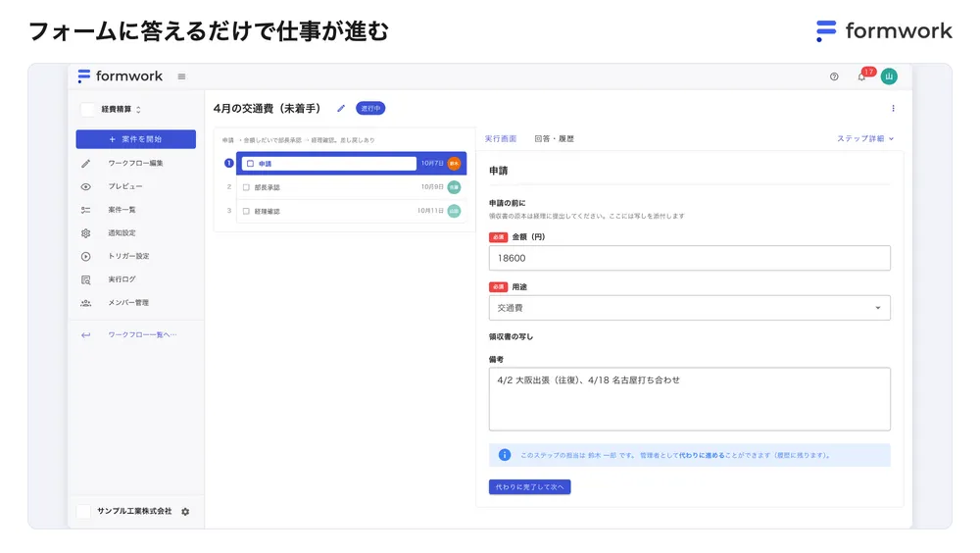Check the 申請 step checkbox
This screenshot has height=553, width=980.
pos(250,164)
